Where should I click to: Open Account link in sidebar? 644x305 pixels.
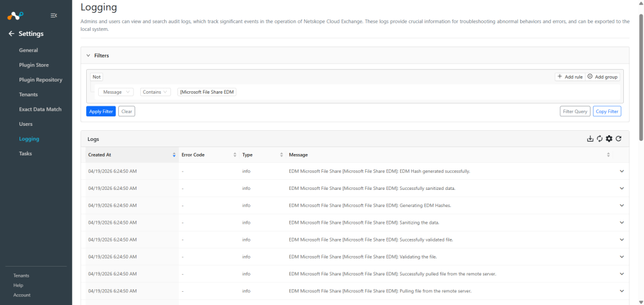tap(22, 295)
